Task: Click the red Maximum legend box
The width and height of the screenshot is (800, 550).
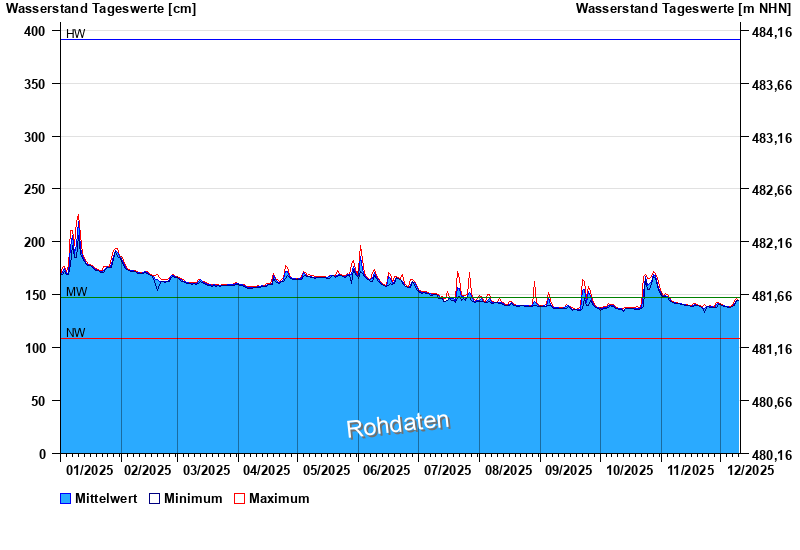Action: pos(239,498)
